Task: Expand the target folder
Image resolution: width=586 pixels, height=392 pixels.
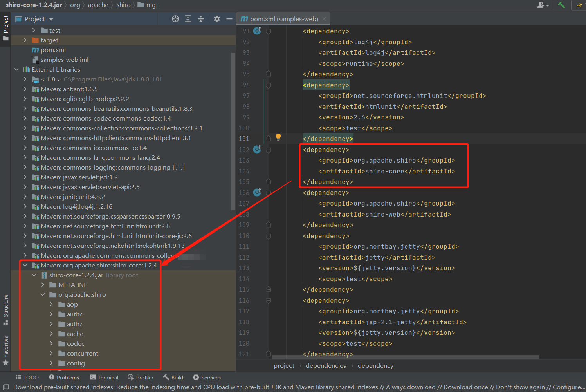Action: [x=25, y=40]
